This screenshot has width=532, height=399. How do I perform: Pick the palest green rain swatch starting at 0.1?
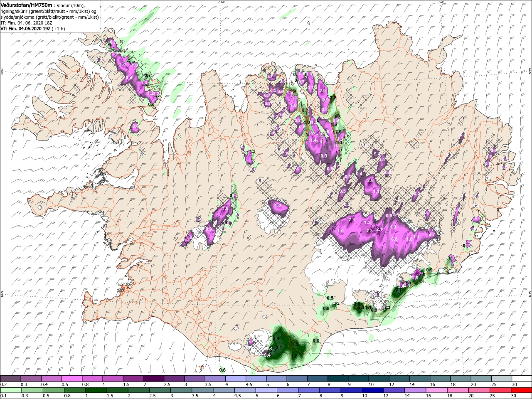click(x=10, y=390)
